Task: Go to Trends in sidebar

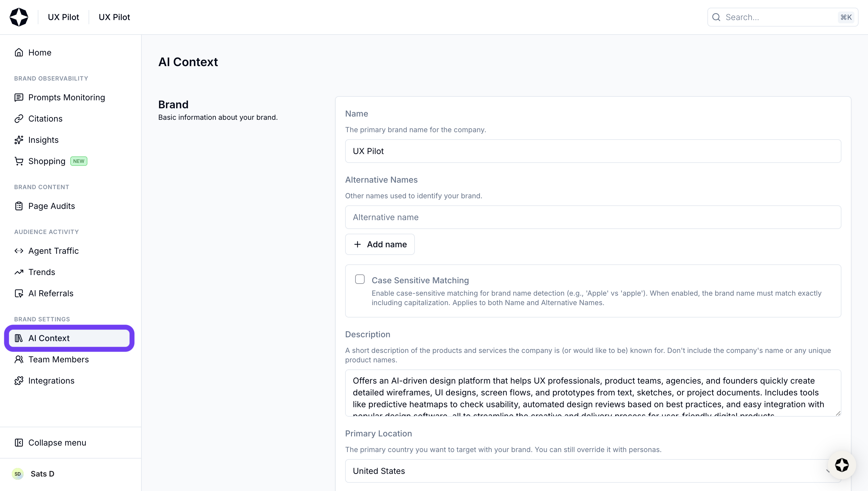Action: point(42,272)
